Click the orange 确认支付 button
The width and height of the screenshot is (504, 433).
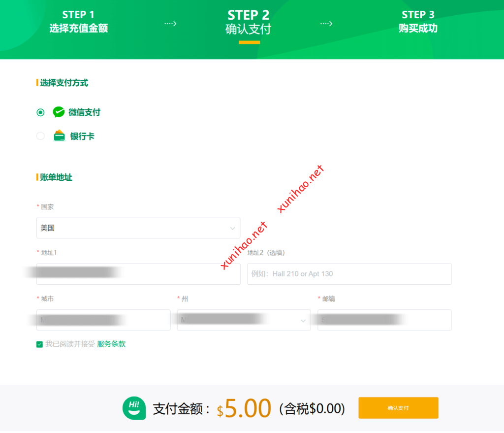pos(398,407)
